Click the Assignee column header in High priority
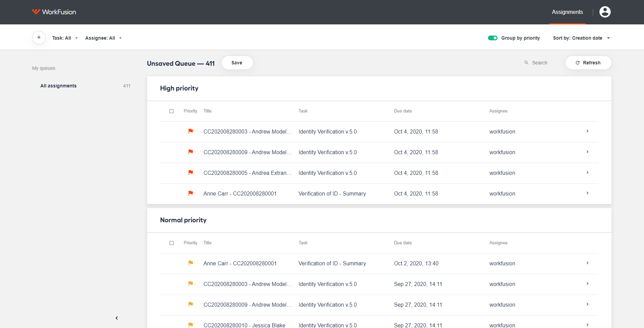 point(498,111)
